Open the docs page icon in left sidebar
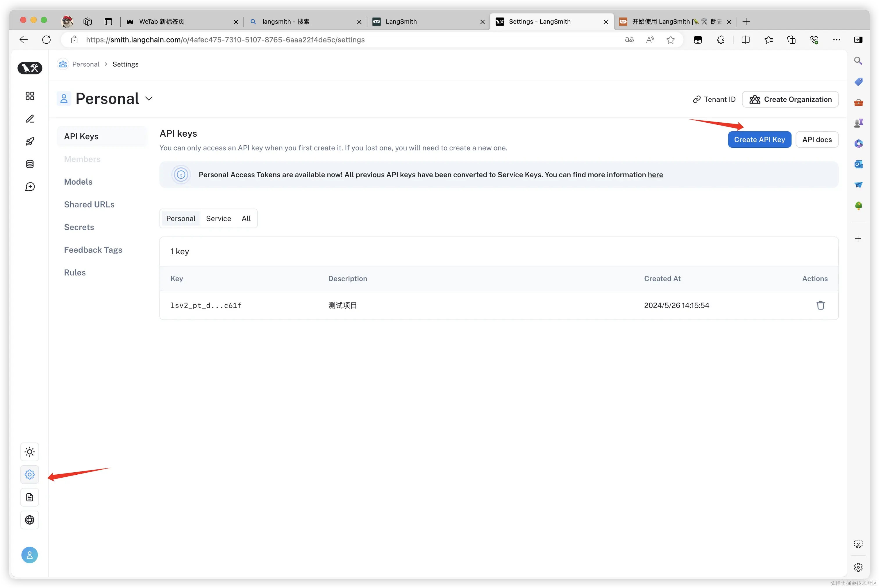This screenshot has height=588, width=879. point(30,497)
